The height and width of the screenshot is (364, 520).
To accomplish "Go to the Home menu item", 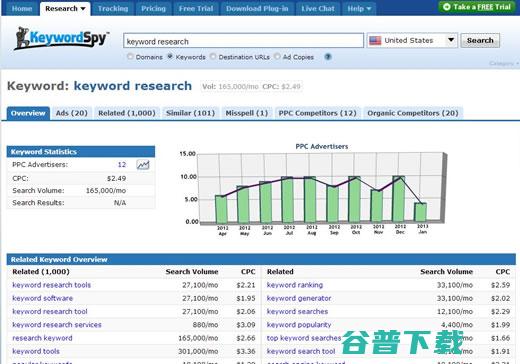I will pos(22,9).
